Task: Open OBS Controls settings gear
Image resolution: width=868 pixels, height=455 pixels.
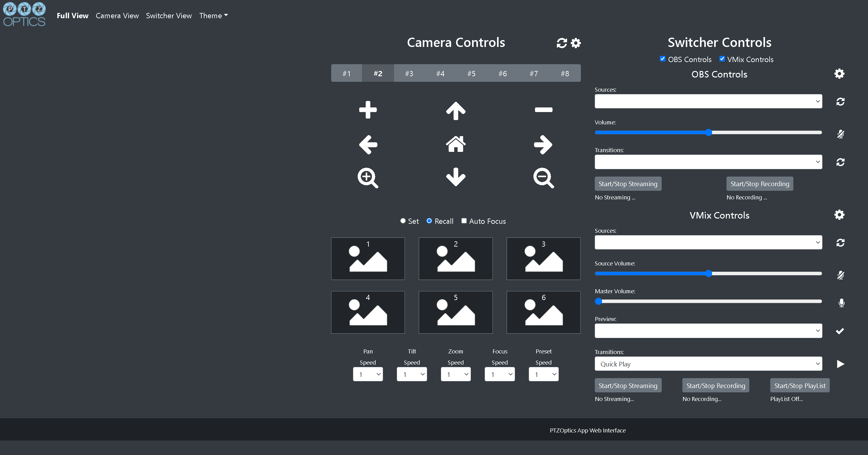Action: click(x=839, y=73)
